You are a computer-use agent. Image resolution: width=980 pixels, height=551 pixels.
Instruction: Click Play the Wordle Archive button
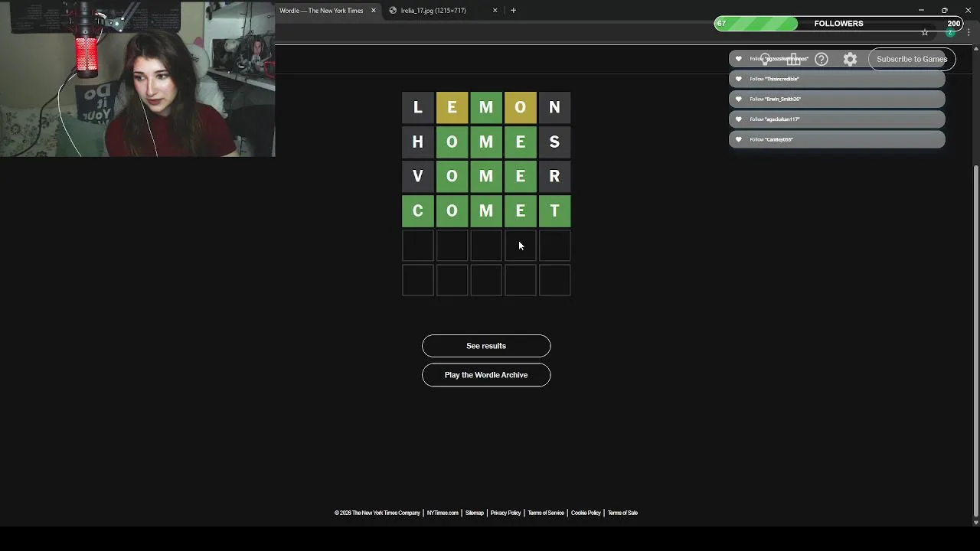[x=486, y=375]
